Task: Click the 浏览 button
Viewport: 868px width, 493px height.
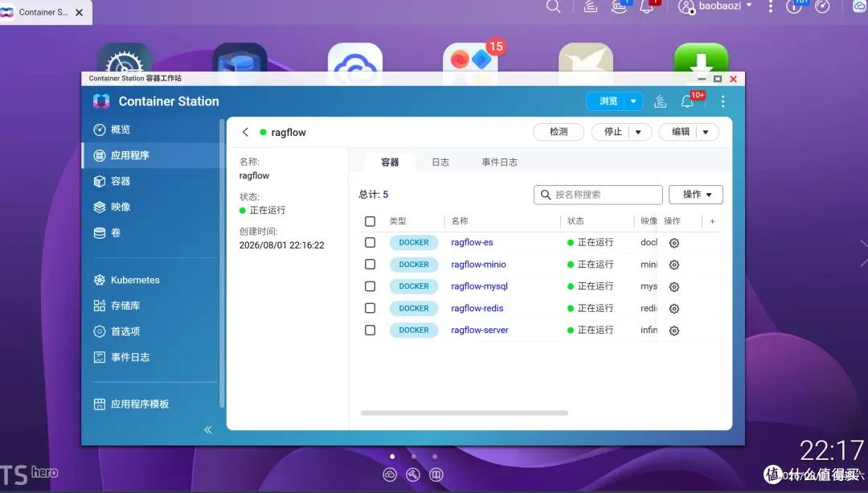Action: pos(608,101)
